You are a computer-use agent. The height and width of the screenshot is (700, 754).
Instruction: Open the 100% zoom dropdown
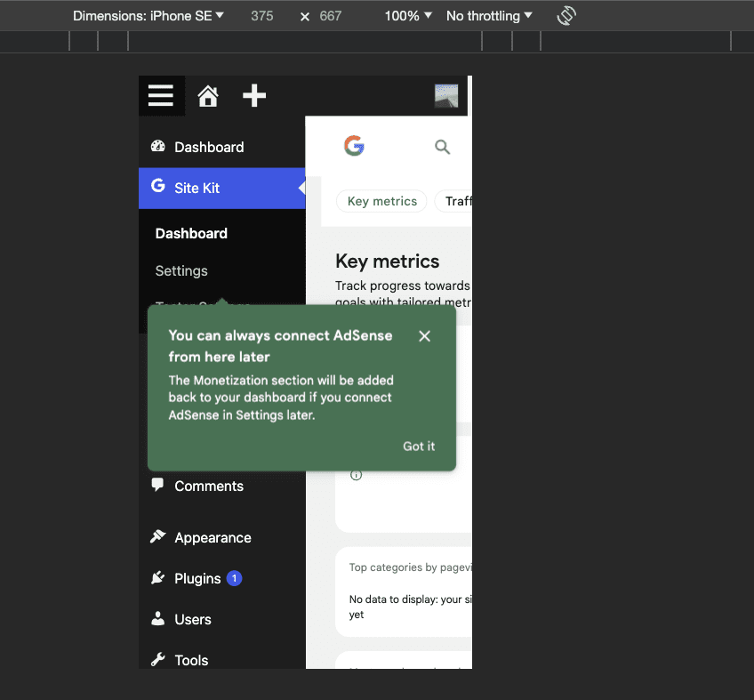(x=406, y=15)
